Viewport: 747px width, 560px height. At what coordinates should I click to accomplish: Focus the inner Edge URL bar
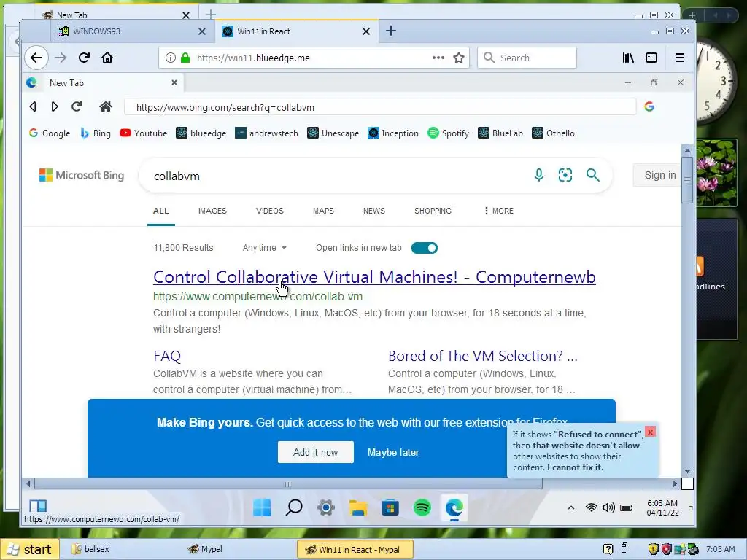click(379, 106)
